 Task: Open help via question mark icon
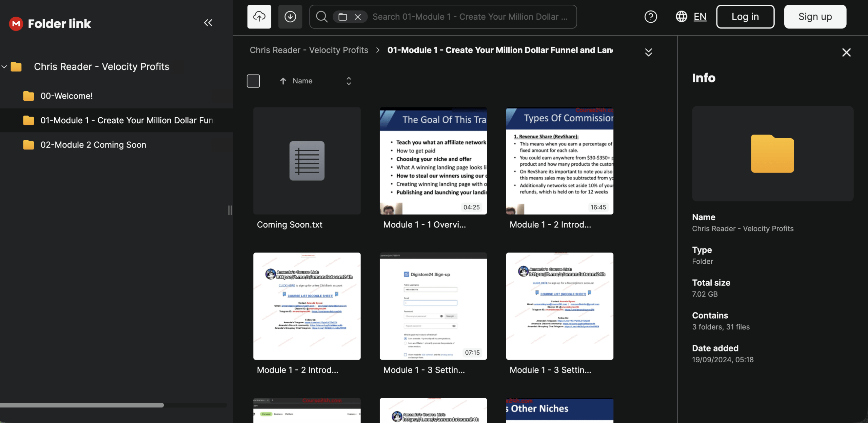click(650, 17)
